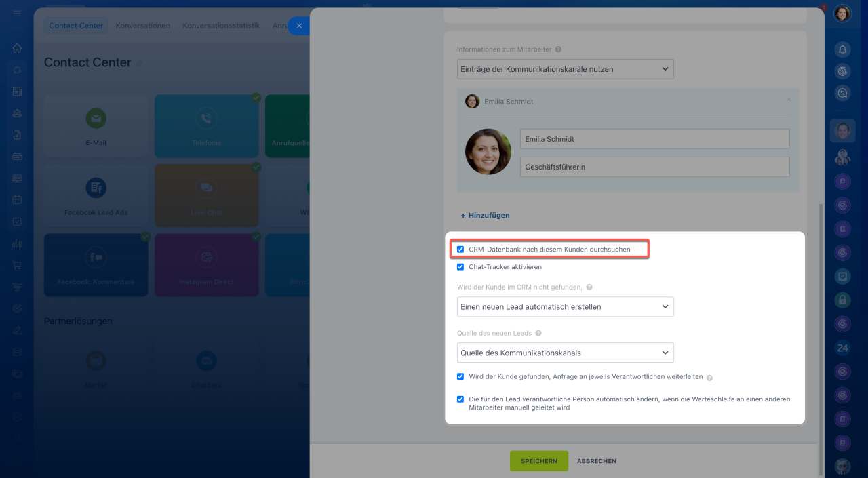Switch to the Konversationen tab

coord(143,26)
